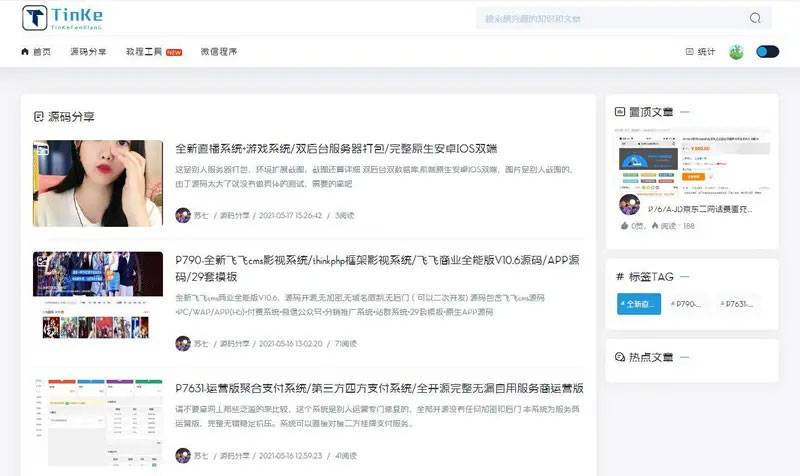This screenshot has width=800, height=476.
Task: Click the home icon beside 首页
Action: tap(24, 52)
